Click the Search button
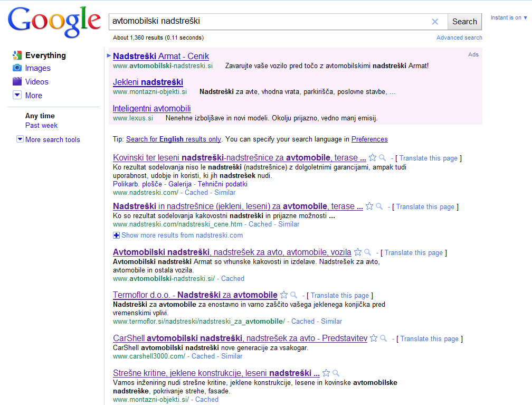 click(x=464, y=22)
